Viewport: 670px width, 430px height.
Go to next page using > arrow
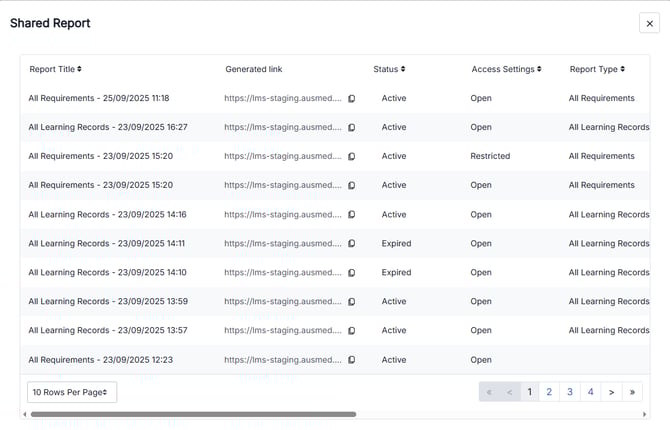tap(612, 392)
